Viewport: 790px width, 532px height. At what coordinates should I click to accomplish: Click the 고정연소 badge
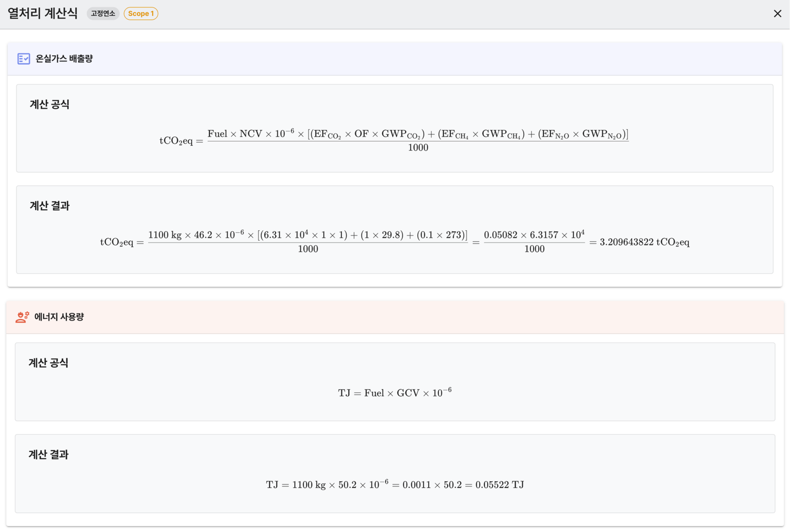click(x=103, y=14)
